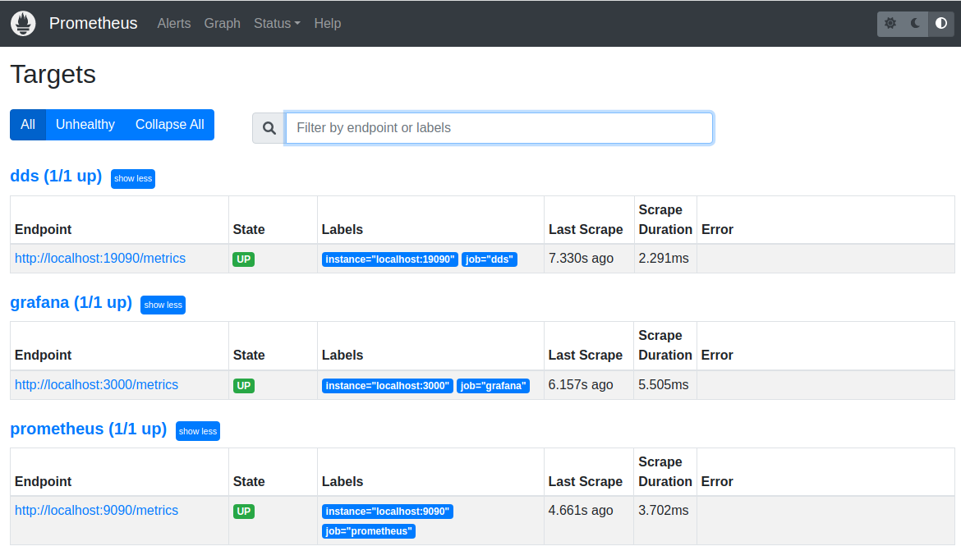Click the 6.157s ago last scrape value
The image size is (961, 560).
(x=581, y=385)
